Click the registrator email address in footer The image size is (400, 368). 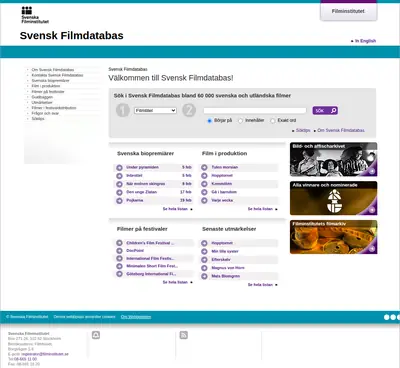click(45, 354)
